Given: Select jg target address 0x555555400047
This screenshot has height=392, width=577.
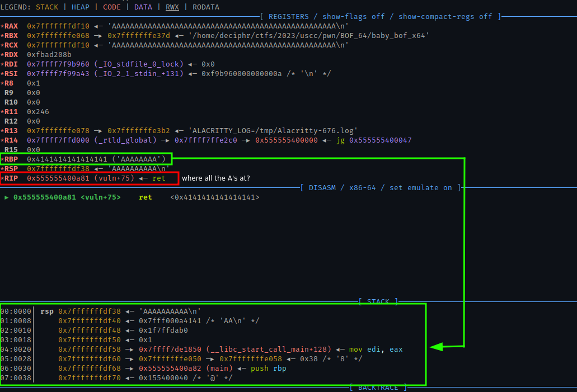Looking at the screenshot, I should [x=380, y=140].
